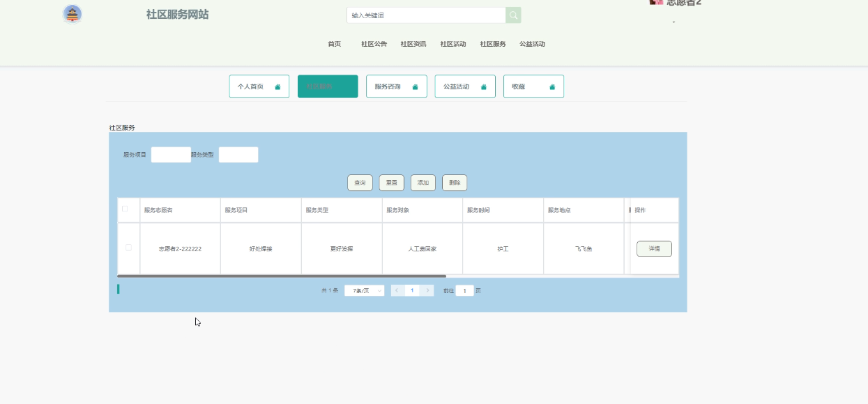Open the 7条/页 page size dropdown
Viewport: 868px width, 404px height.
click(x=364, y=290)
